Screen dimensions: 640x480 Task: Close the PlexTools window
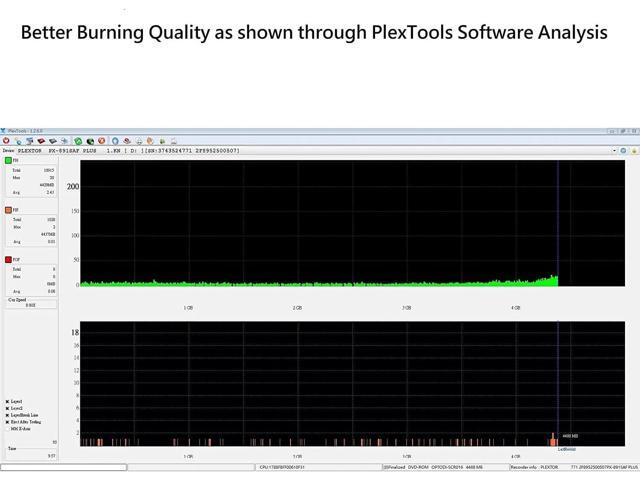tap(634, 131)
